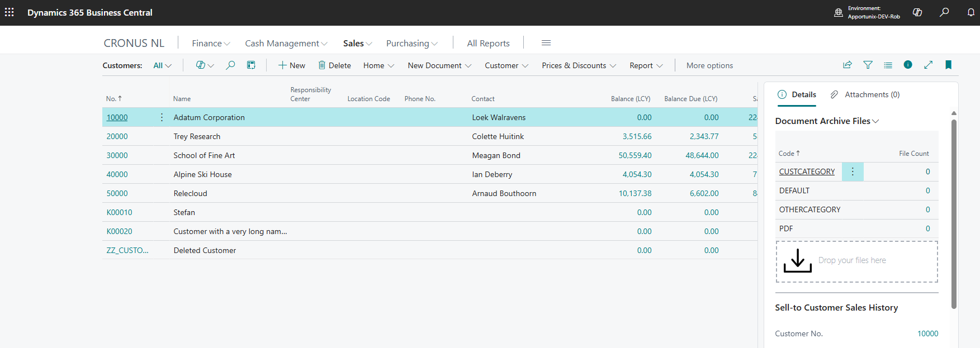
Task: Collapse the Document Archive Files section
Action: (827, 121)
